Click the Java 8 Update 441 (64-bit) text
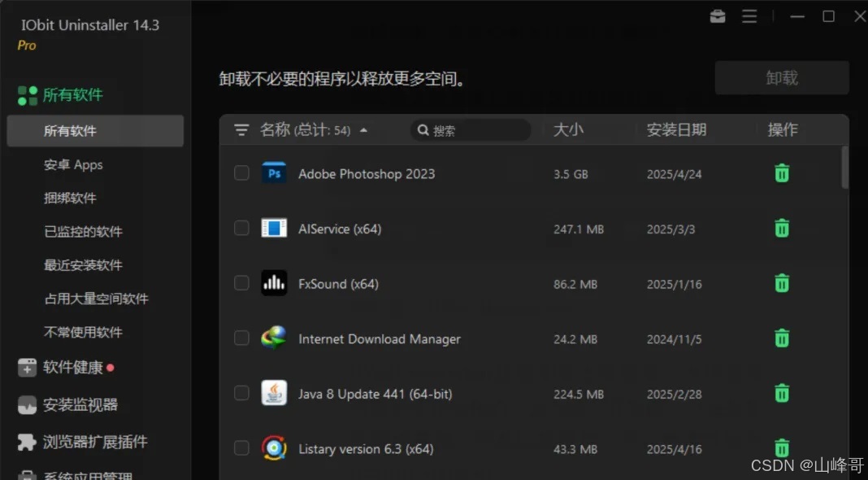This screenshot has width=868, height=480. coord(375,394)
